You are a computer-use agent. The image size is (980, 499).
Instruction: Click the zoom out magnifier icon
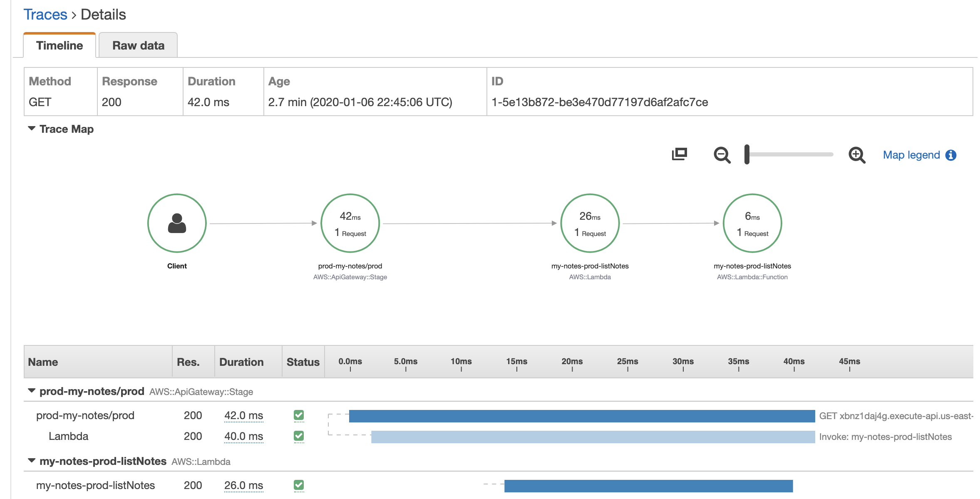pos(722,155)
